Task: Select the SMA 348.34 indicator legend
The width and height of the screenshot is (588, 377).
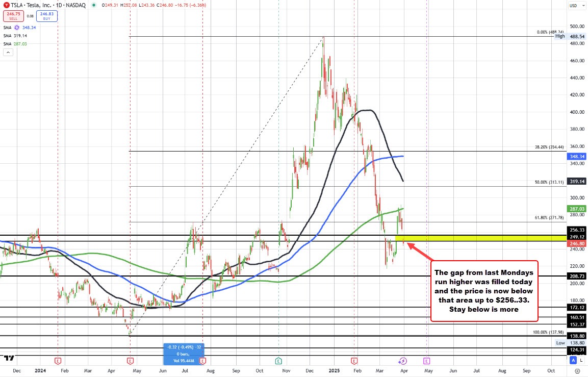Action: (19, 28)
